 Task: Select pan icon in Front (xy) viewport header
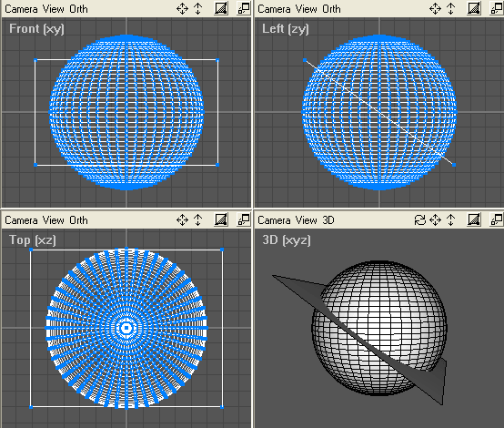(182, 9)
